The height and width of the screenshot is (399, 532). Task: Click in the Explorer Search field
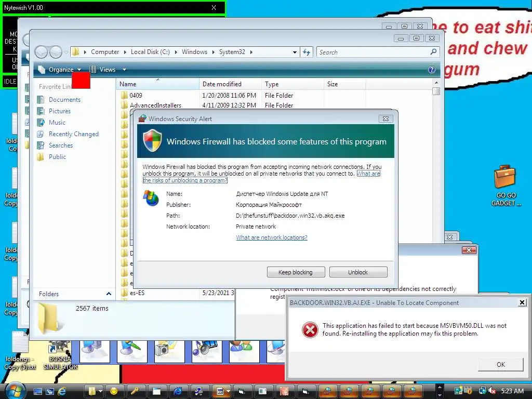[x=373, y=52]
